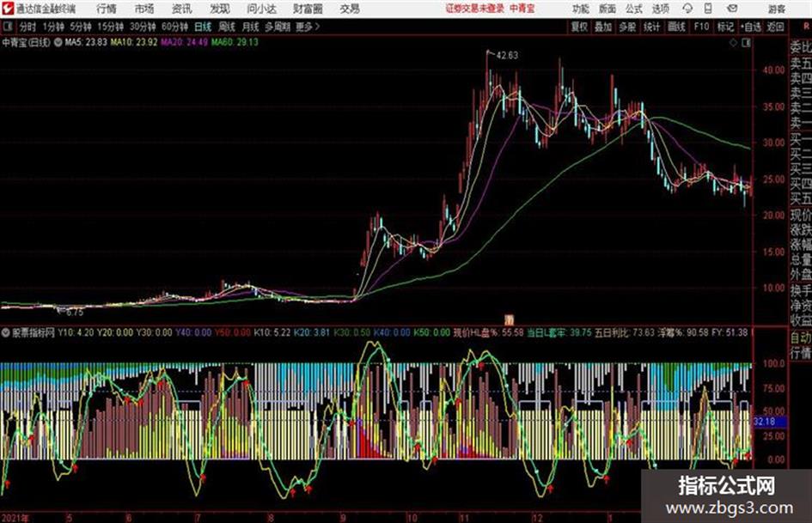Click the 标记 mark toolbar button
This screenshot has height=523, width=812.
725,27
